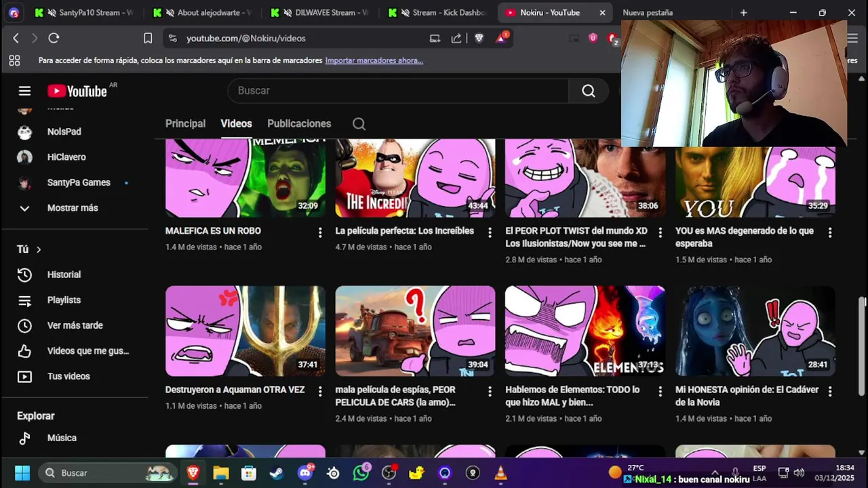Open Tus videos in sidebar

(x=75, y=376)
